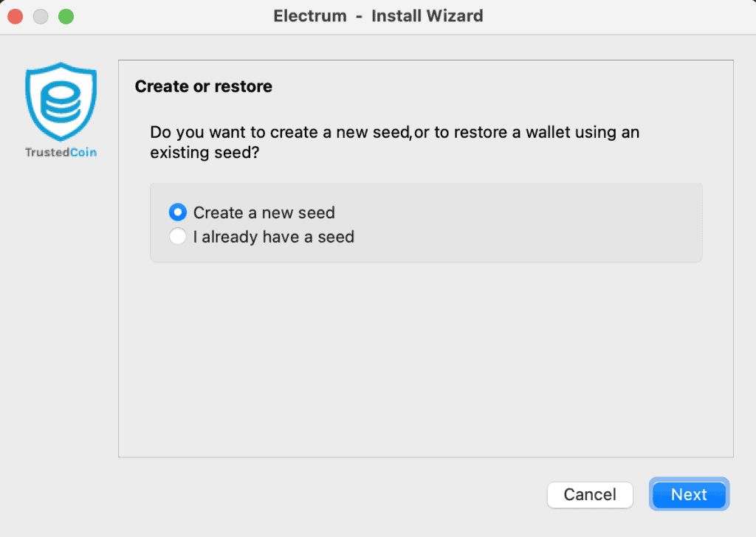Click the "TrustedCoin" brand label
The width and height of the screenshot is (756, 537).
point(61,153)
